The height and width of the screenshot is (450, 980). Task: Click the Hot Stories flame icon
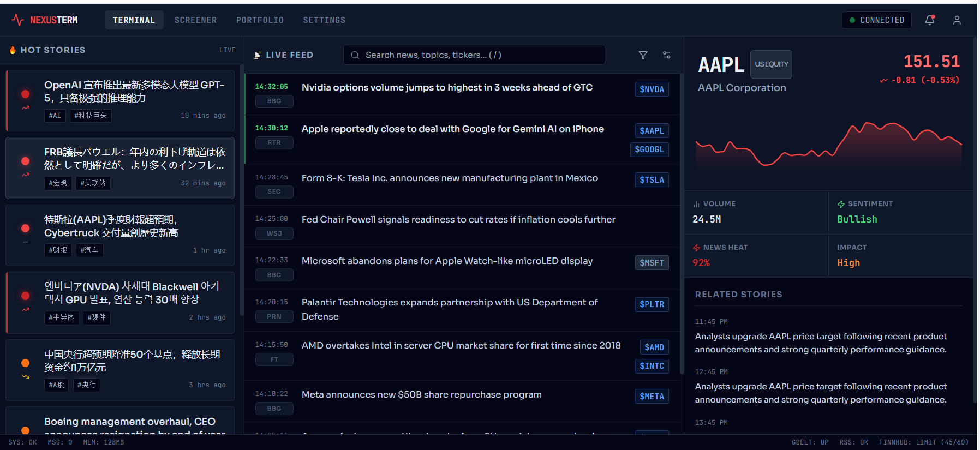click(13, 50)
